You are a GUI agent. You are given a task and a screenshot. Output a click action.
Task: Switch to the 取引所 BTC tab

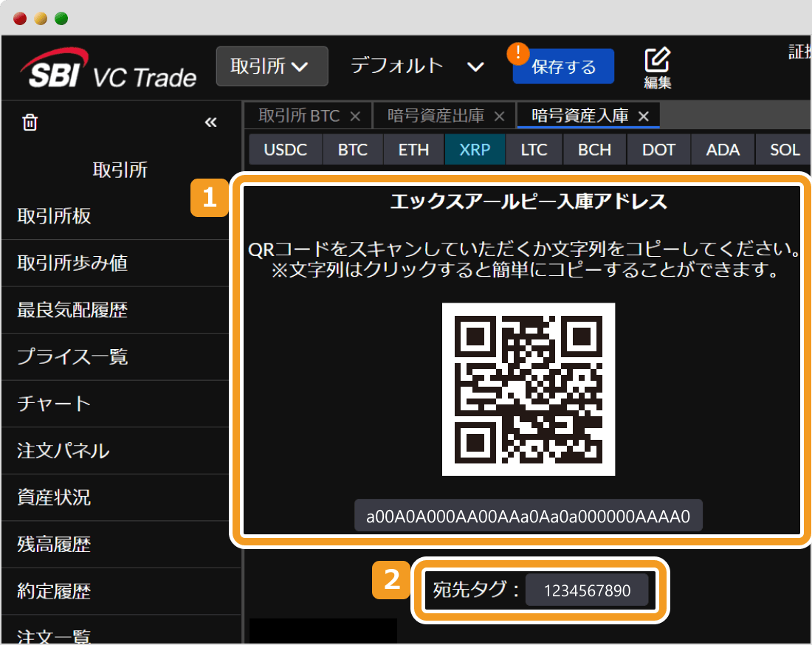[299, 115]
